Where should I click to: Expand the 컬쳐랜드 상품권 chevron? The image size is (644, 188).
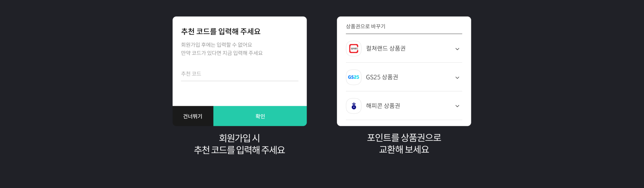(457, 49)
